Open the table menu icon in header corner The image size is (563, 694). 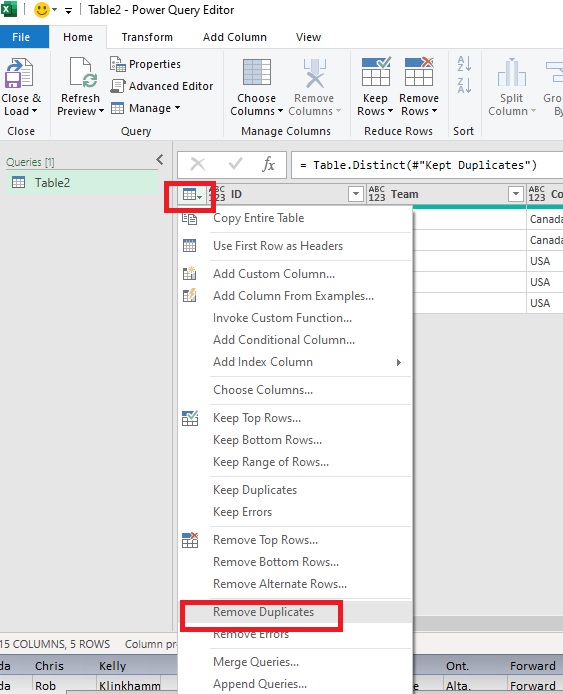pos(192,195)
